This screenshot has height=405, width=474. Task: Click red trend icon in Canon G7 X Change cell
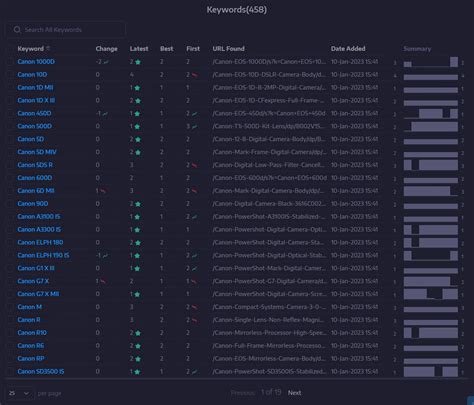point(103,281)
